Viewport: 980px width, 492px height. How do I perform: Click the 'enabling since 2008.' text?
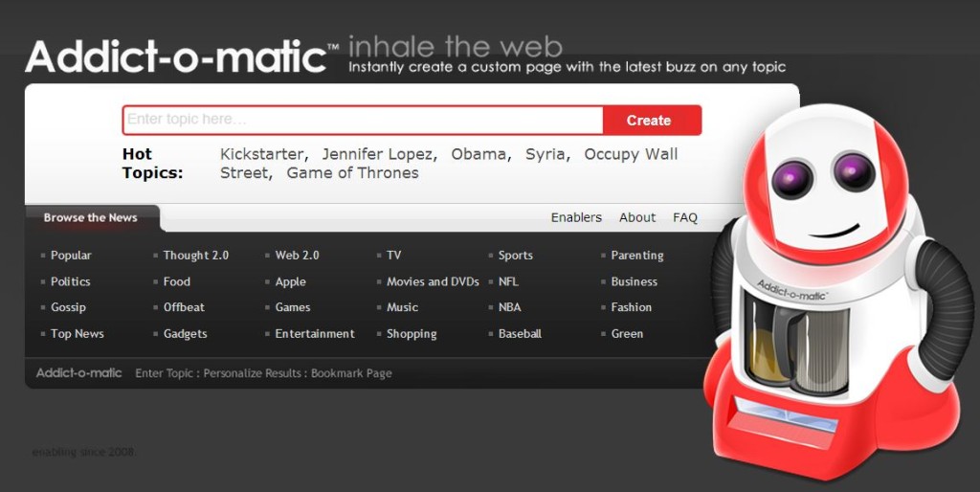[84, 452]
